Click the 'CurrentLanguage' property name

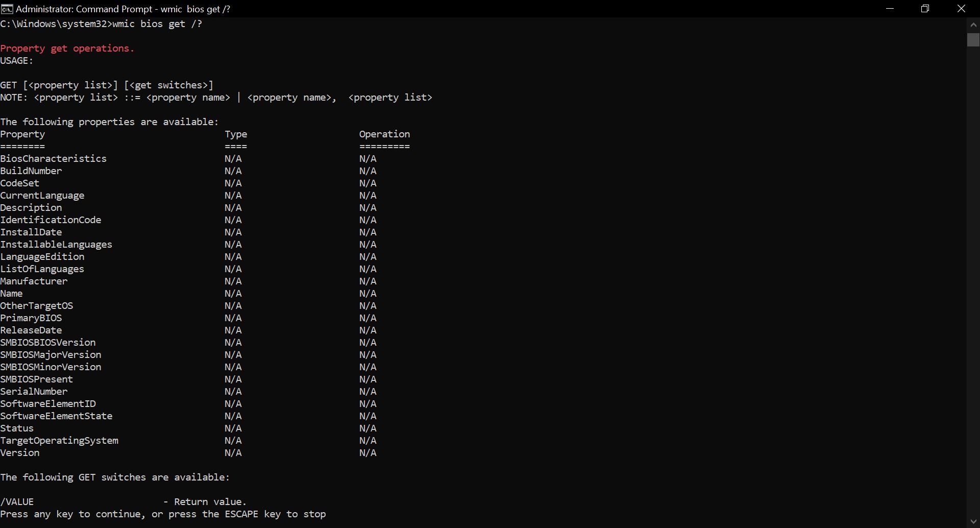tap(42, 196)
